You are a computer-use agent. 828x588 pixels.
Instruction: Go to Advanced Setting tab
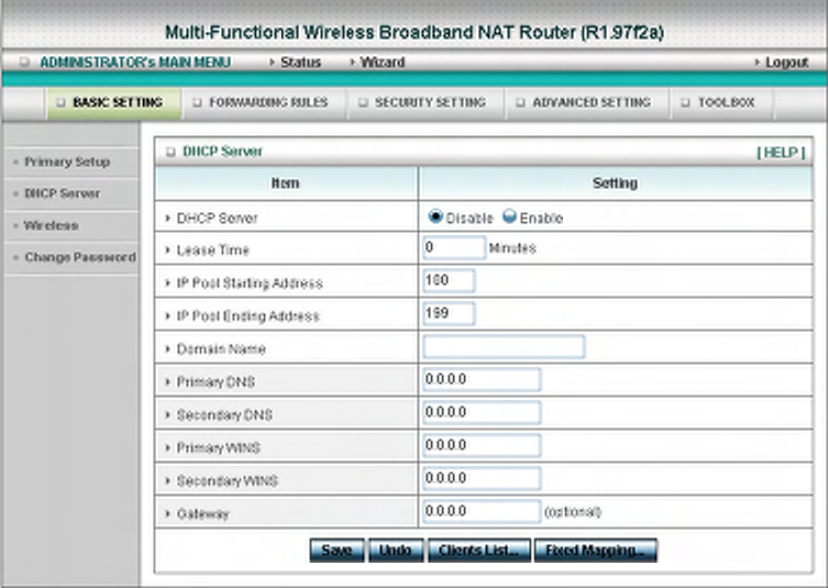tap(587, 102)
